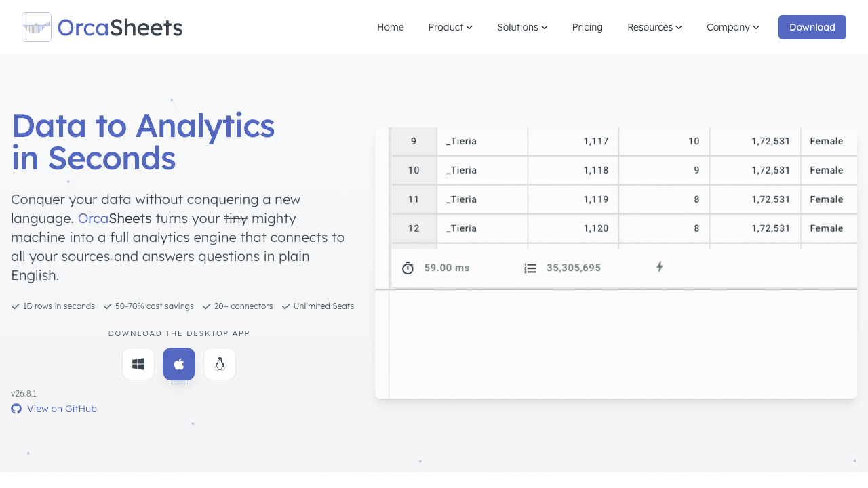The image size is (868, 488).
Task: Click the OrcaSheets whale logo icon
Action: click(x=37, y=27)
